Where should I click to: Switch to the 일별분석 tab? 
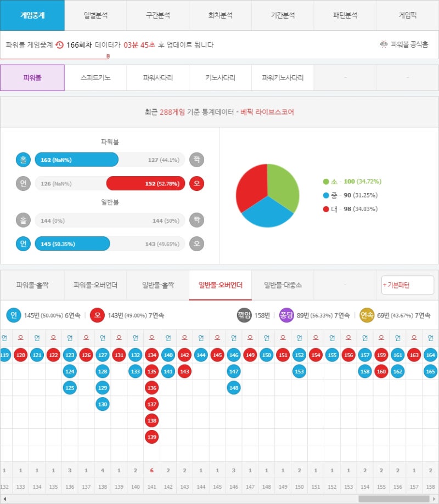point(95,15)
